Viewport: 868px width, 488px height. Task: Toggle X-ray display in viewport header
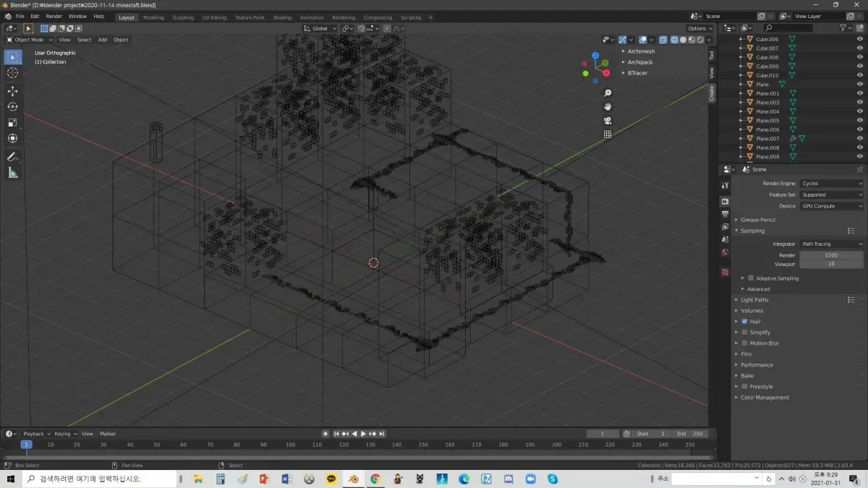pyautogui.click(x=662, y=40)
